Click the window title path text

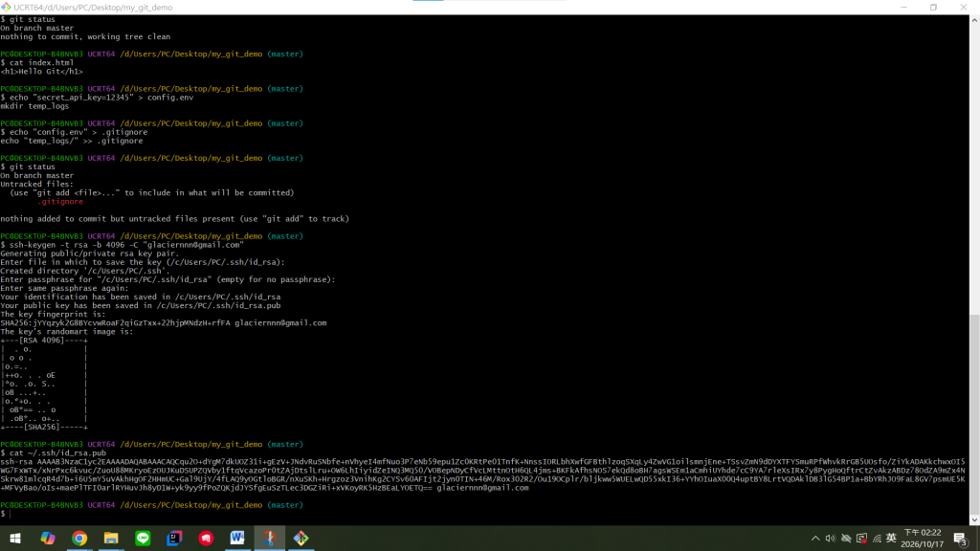point(93,8)
